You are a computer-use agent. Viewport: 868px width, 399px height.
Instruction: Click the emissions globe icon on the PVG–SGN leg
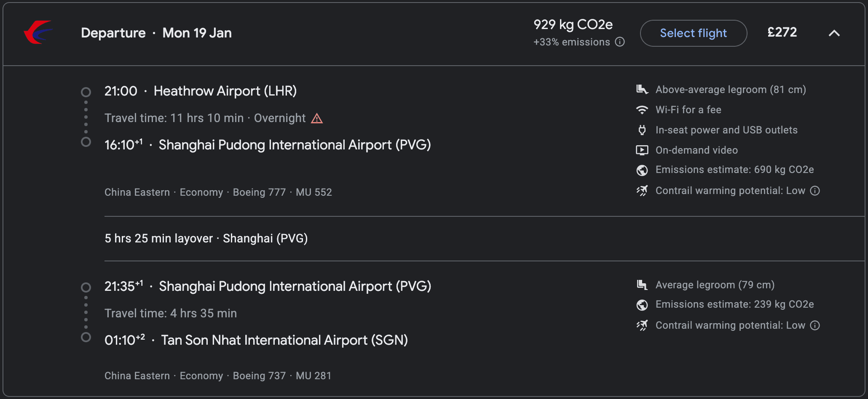[642, 305]
